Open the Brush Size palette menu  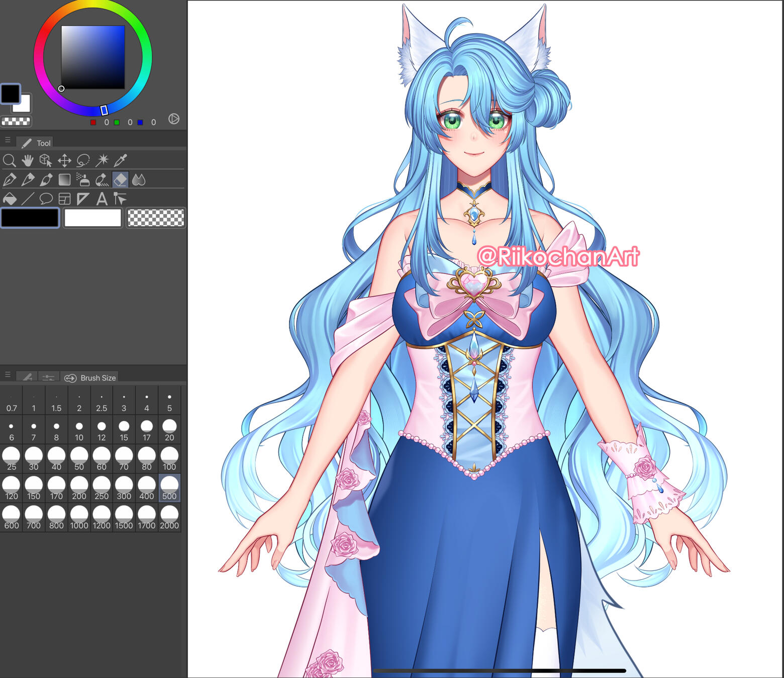8,375
